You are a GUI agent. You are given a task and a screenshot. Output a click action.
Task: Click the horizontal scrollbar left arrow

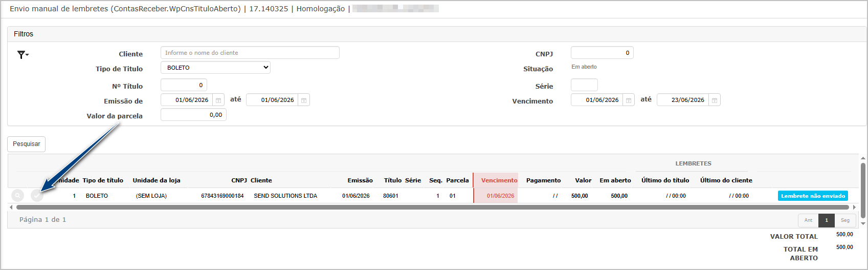tap(11, 207)
